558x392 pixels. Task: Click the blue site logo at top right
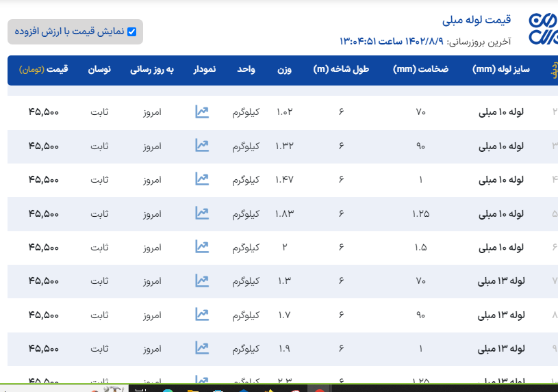(x=543, y=29)
